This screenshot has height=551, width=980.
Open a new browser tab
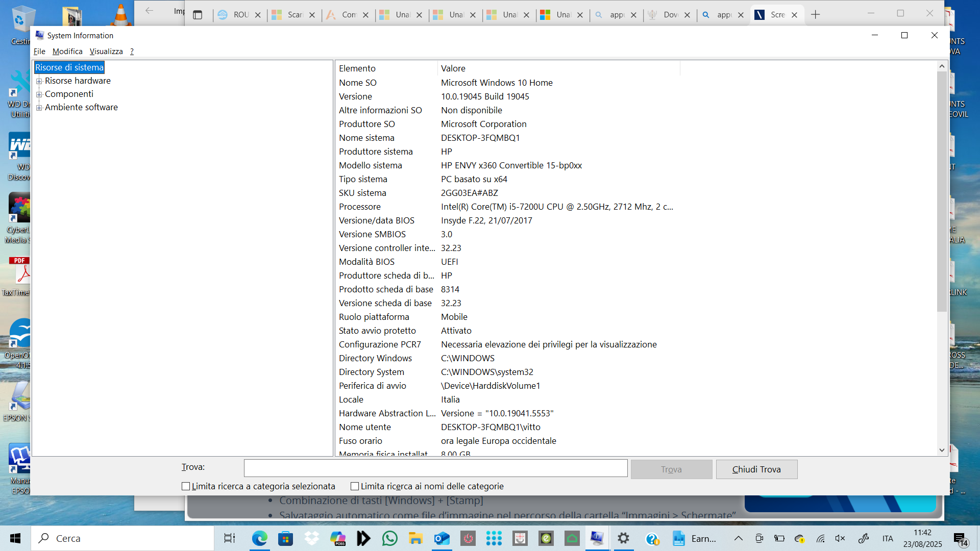(x=815, y=15)
